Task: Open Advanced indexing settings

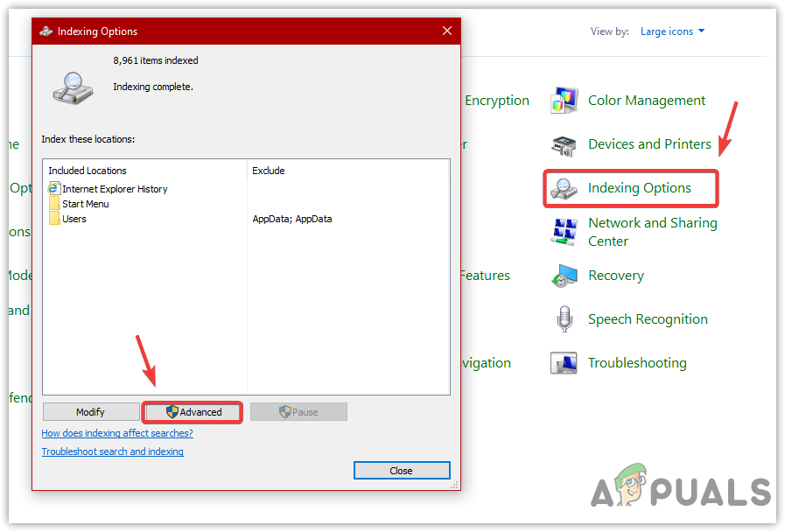Action: pos(192,411)
